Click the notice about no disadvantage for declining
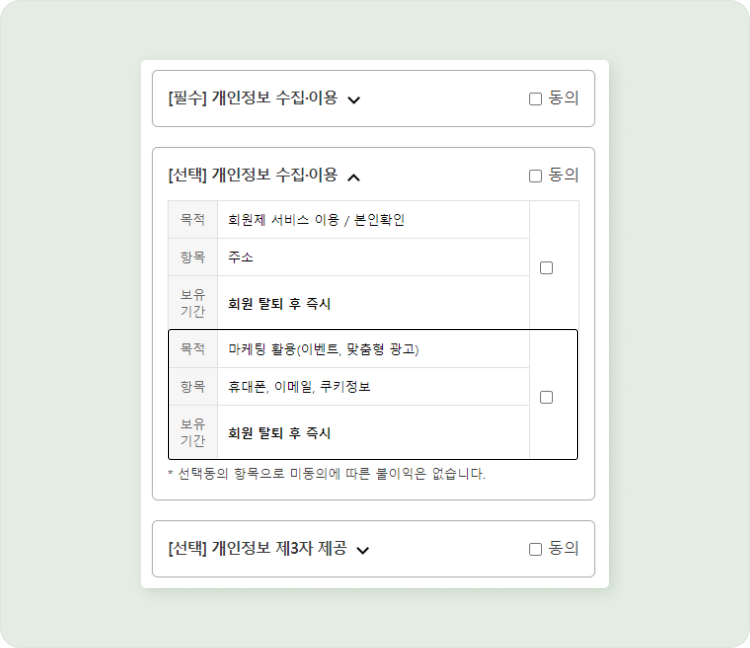This screenshot has width=750, height=648. point(326,474)
